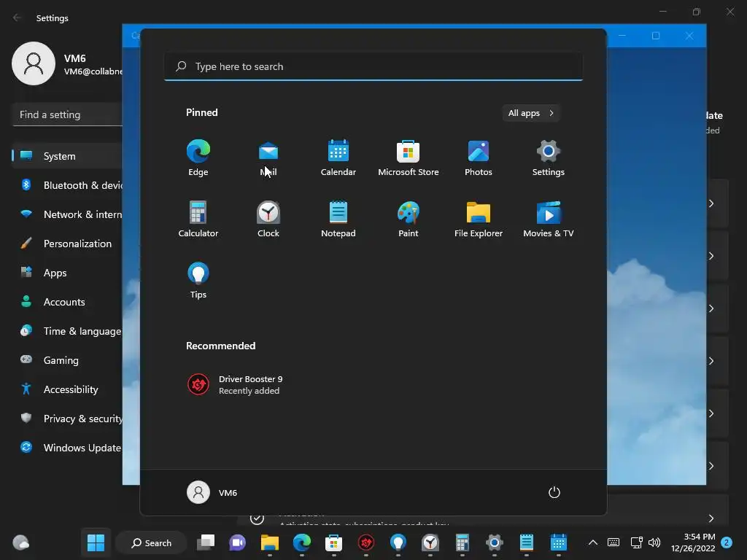Launch the Mail pinned app
Viewport: 747px width, 560px height.
pyautogui.click(x=268, y=158)
